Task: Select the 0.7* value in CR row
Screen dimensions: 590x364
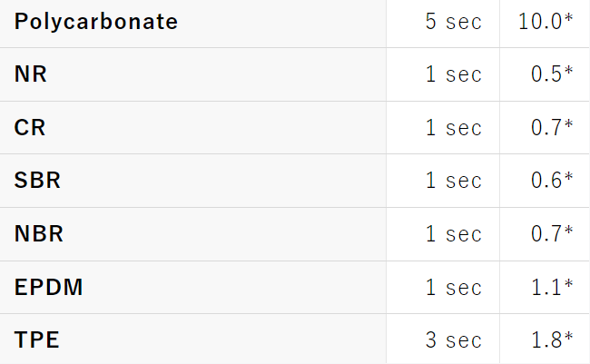Action: (x=552, y=127)
